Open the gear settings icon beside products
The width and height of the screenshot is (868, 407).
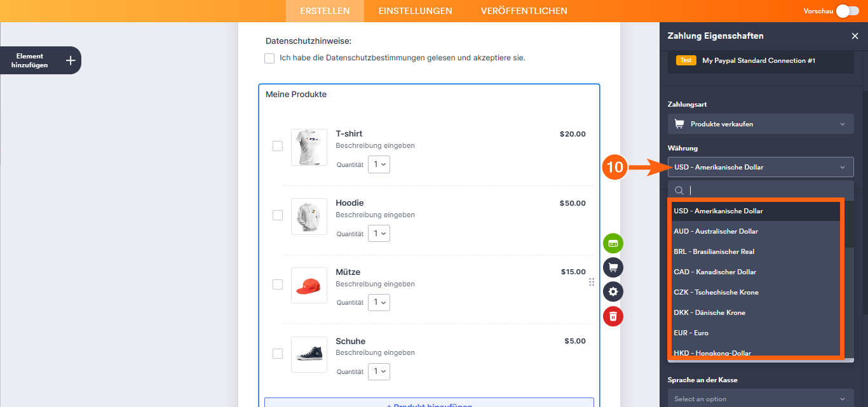tap(613, 291)
